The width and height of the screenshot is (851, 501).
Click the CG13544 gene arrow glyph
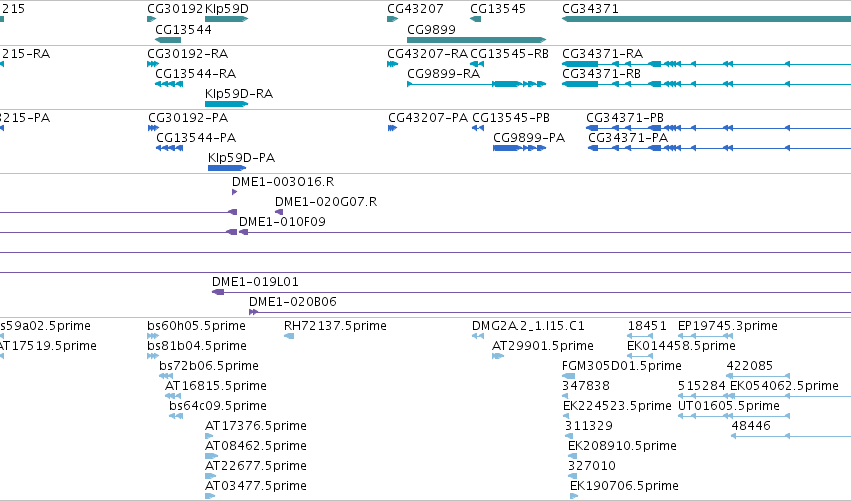[x=168, y=40]
